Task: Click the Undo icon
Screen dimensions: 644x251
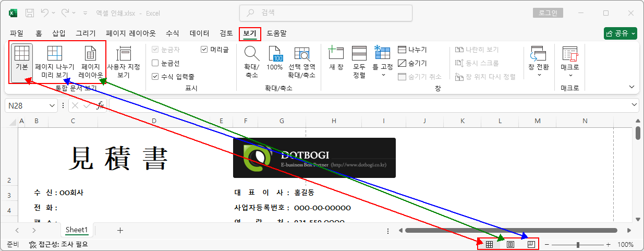Action: click(45, 13)
